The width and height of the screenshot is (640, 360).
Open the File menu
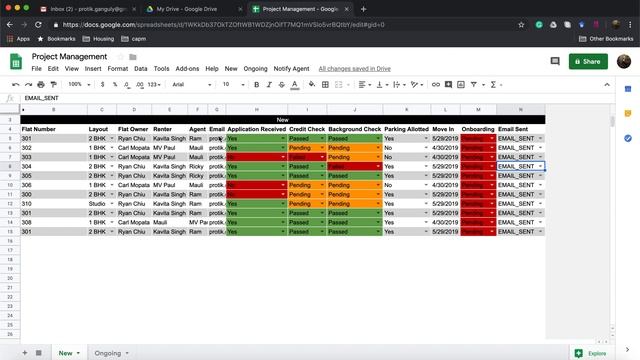pos(36,69)
